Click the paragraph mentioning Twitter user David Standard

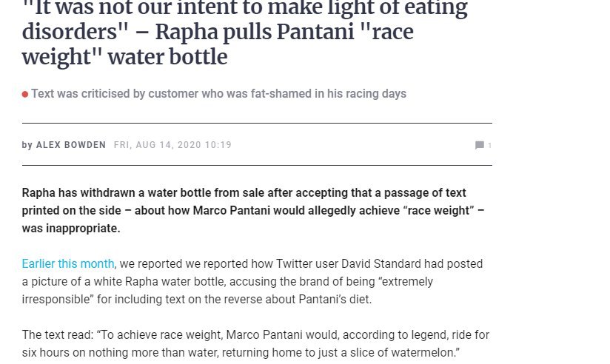click(252, 282)
